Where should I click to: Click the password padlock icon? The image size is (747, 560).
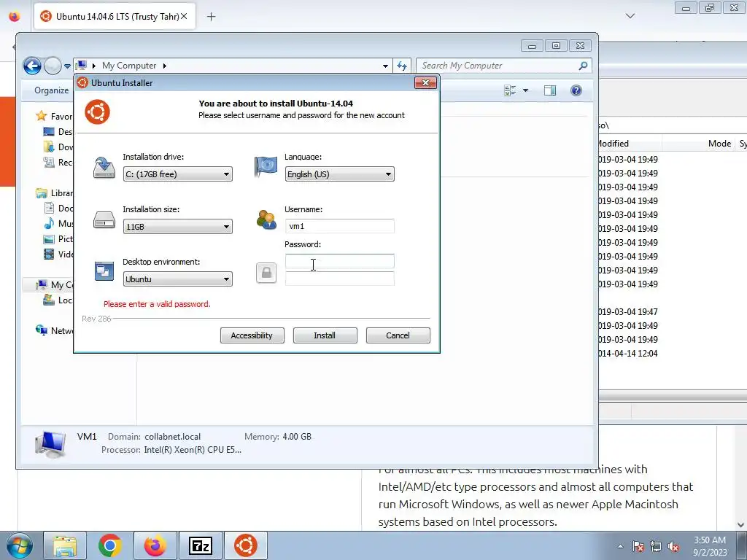[266, 273]
